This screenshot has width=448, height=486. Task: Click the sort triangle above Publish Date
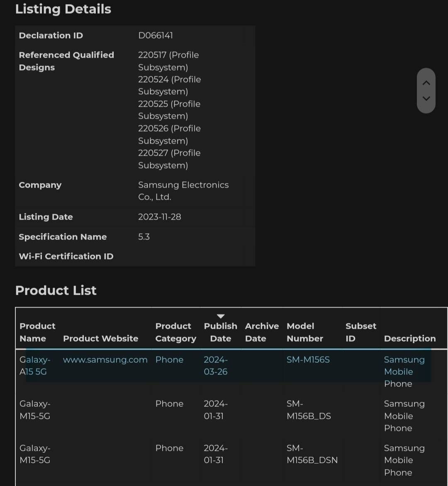(221, 316)
